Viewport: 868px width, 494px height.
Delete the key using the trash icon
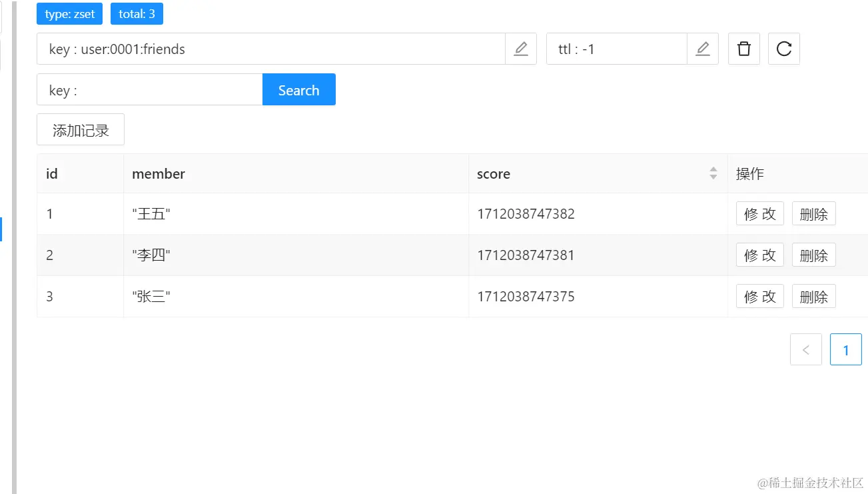744,49
